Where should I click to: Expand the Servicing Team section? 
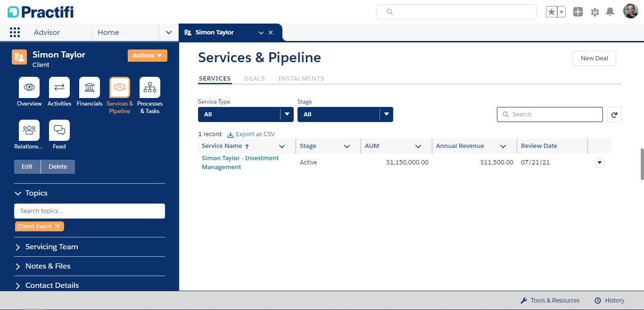click(x=18, y=247)
